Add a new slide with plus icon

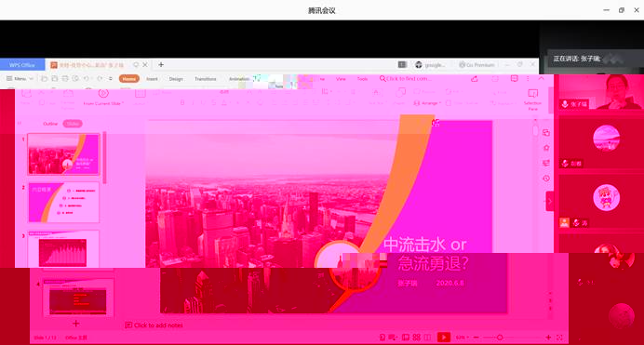click(x=76, y=324)
